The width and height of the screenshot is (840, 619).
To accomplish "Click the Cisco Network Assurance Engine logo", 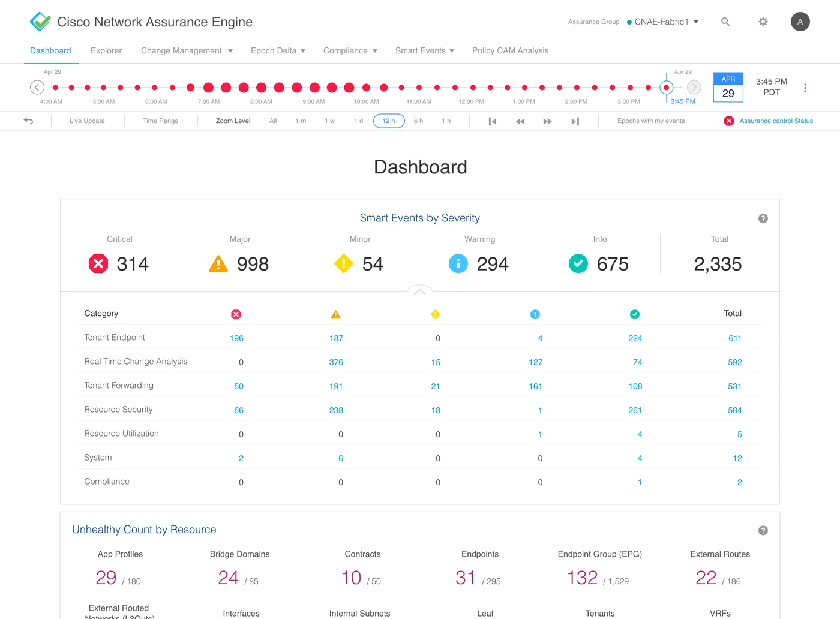I will (x=40, y=22).
